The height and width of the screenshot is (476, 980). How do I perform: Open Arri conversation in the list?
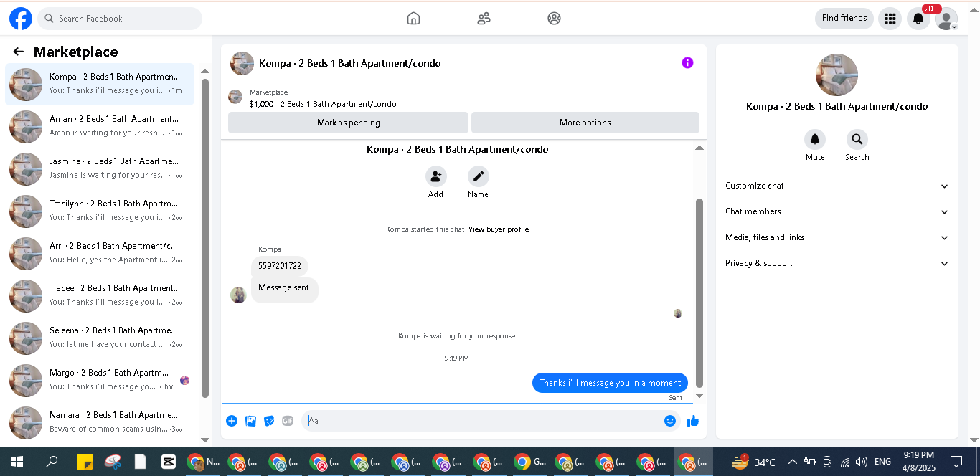click(100, 253)
